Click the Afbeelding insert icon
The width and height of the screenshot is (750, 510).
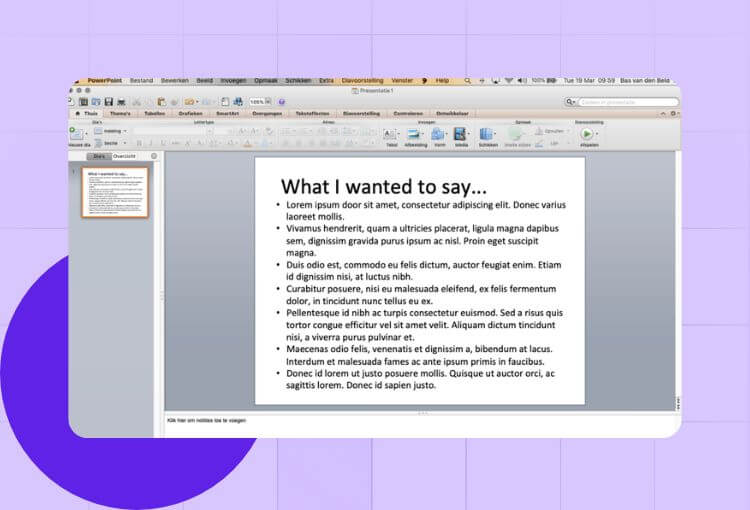tap(415, 136)
